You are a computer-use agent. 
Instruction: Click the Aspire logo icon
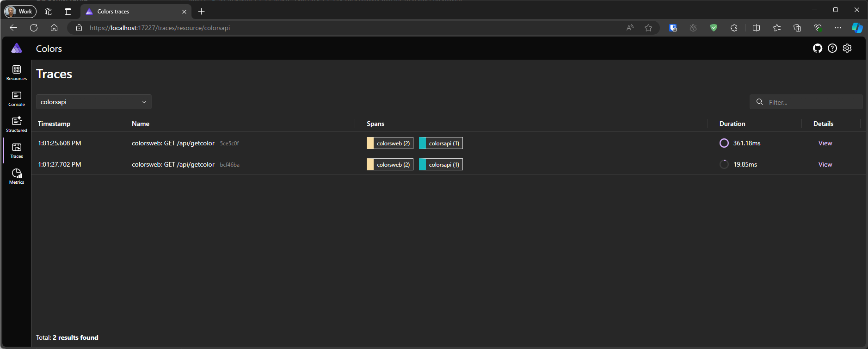(17, 48)
